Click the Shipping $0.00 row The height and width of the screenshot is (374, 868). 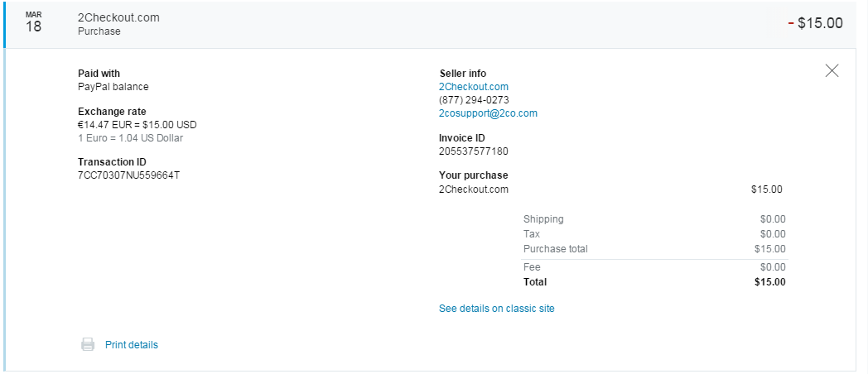654,219
